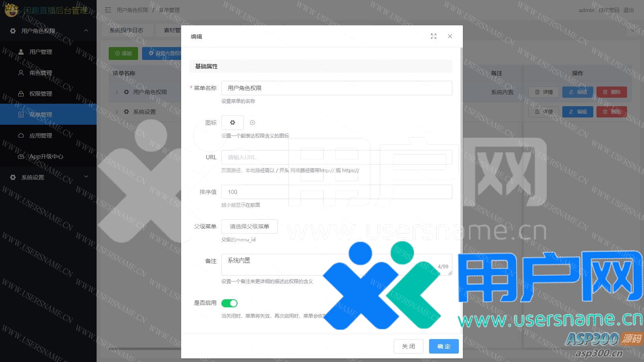Viewport: 644px width, 362px height.
Task: Click the 修改密码 link
Action: click(x=609, y=10)
